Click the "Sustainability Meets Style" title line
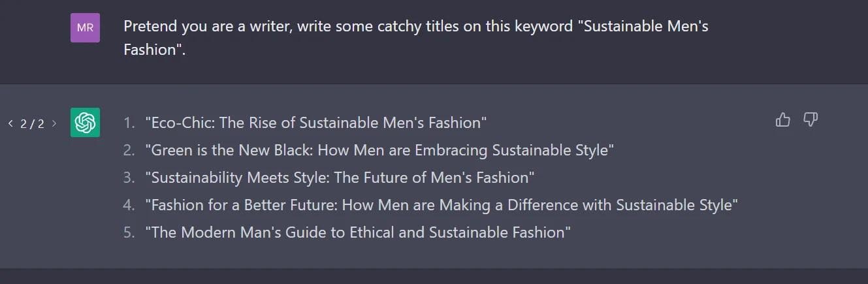The width and height of the screenshot is (868, 284). tap(340, 178)
